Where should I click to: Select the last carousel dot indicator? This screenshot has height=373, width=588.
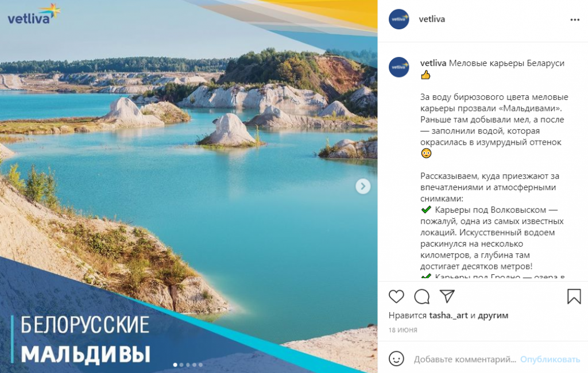coord(200,365)
